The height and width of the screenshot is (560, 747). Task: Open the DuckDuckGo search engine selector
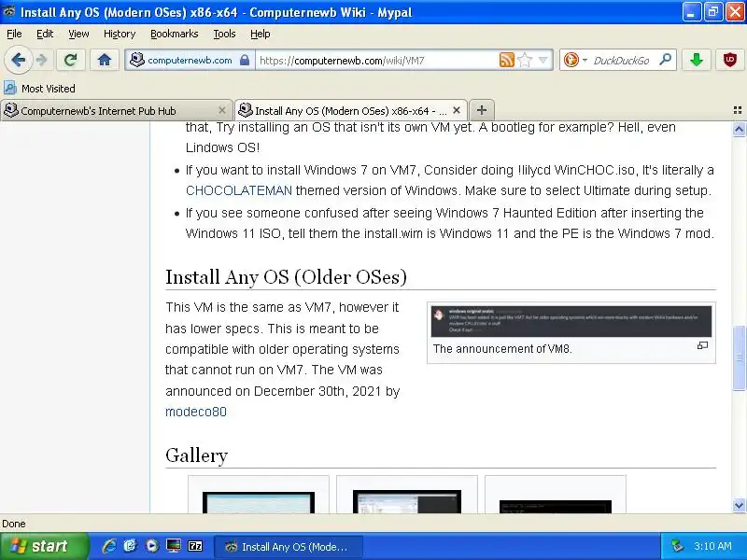575,60
